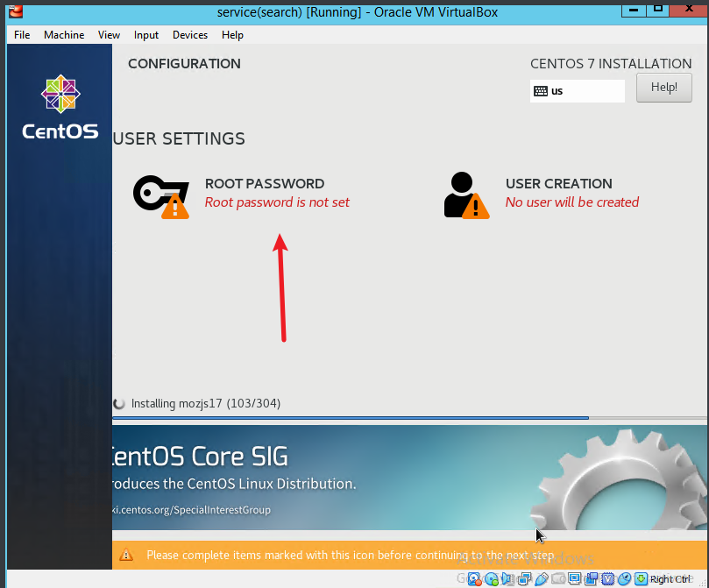
Task: Click the CPU virtualization V status icon
Action: pos(607,579)
